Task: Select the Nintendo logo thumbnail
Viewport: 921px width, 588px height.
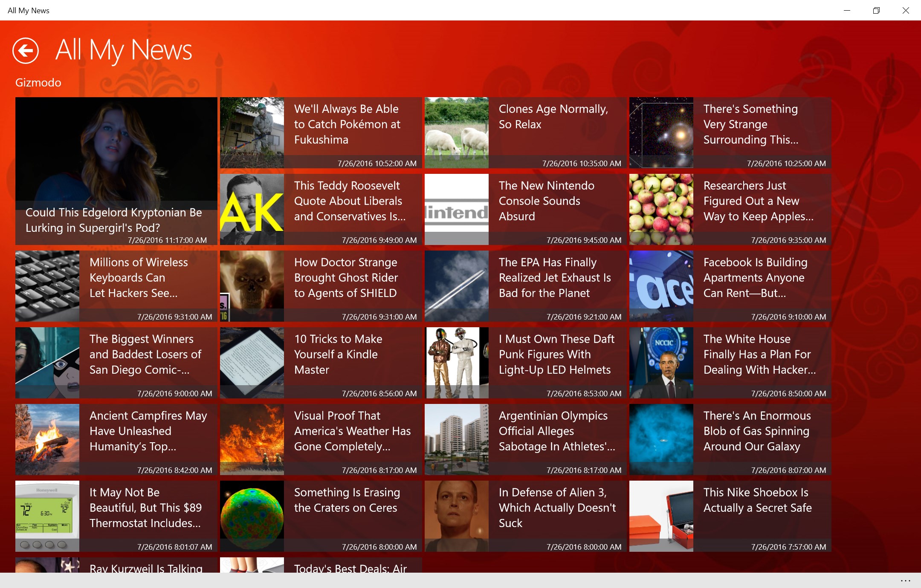Action: (x=456, y=209)
